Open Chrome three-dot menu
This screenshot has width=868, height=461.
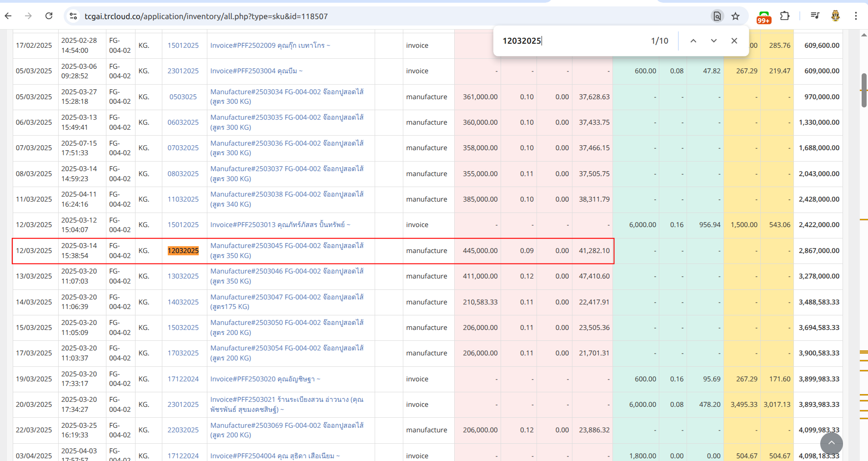click(856, 16)
